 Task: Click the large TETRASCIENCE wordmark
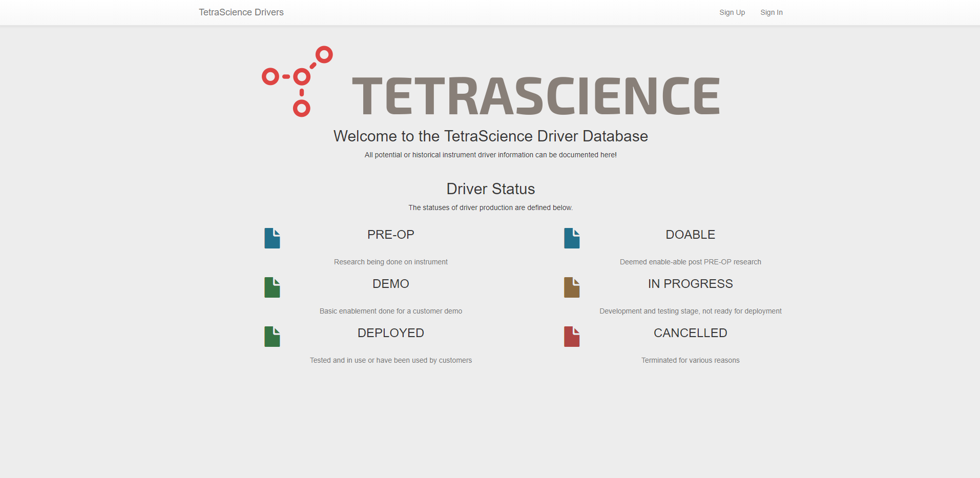tap(536, 96)
